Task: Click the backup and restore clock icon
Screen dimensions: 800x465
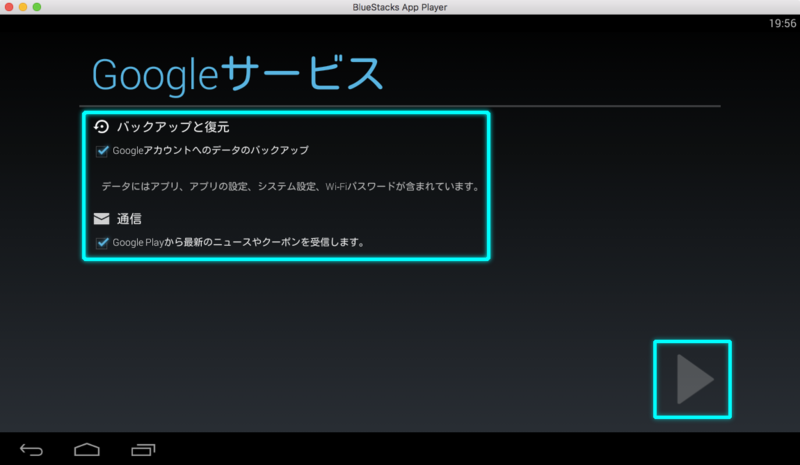Action: [x=102, y=127]
